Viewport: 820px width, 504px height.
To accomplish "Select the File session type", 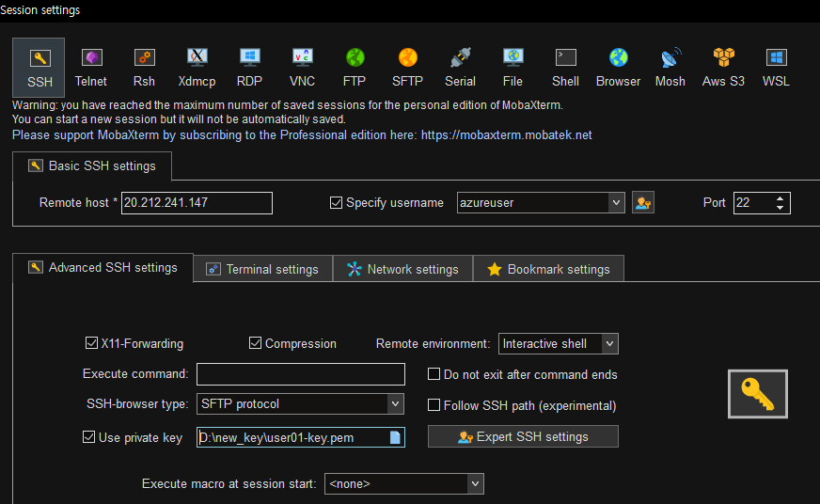I will pos(512,68).
